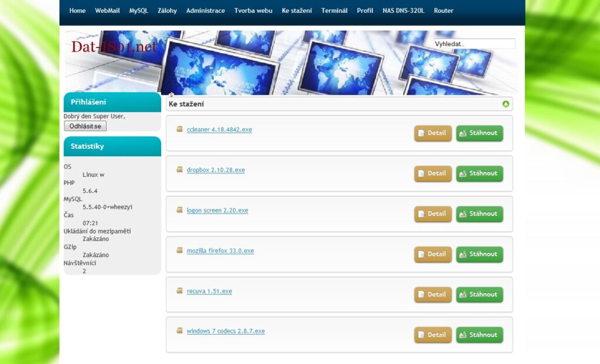Click the file icon beside dropbox 2.10.28.exe

pos(180,170)
